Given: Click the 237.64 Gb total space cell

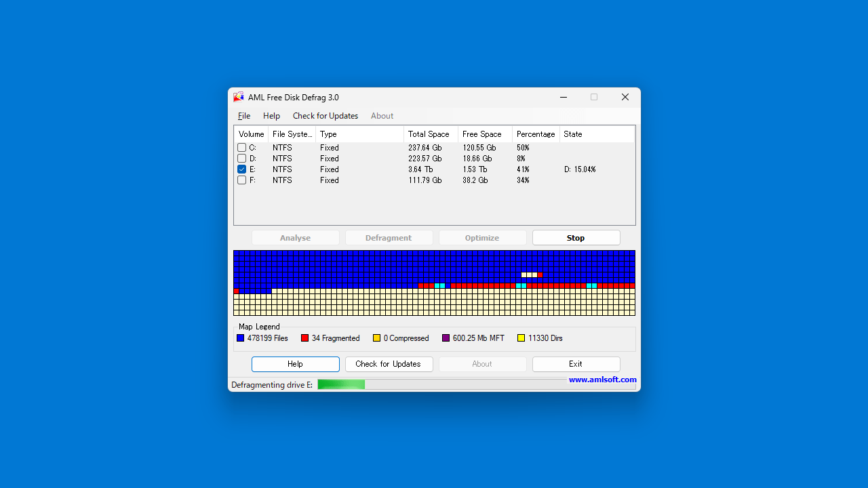Looking at the screenshot, I should (425, 148).
